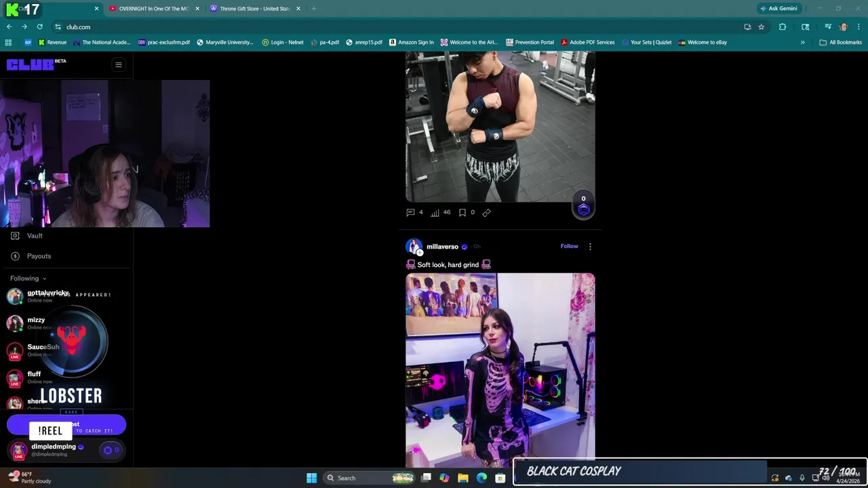
Task: Click the Club BETA logo
Action: [37, 64]
